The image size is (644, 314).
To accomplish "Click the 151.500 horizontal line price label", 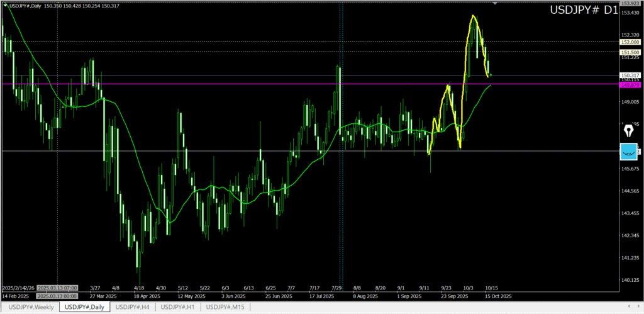I will tap(630, 52).
